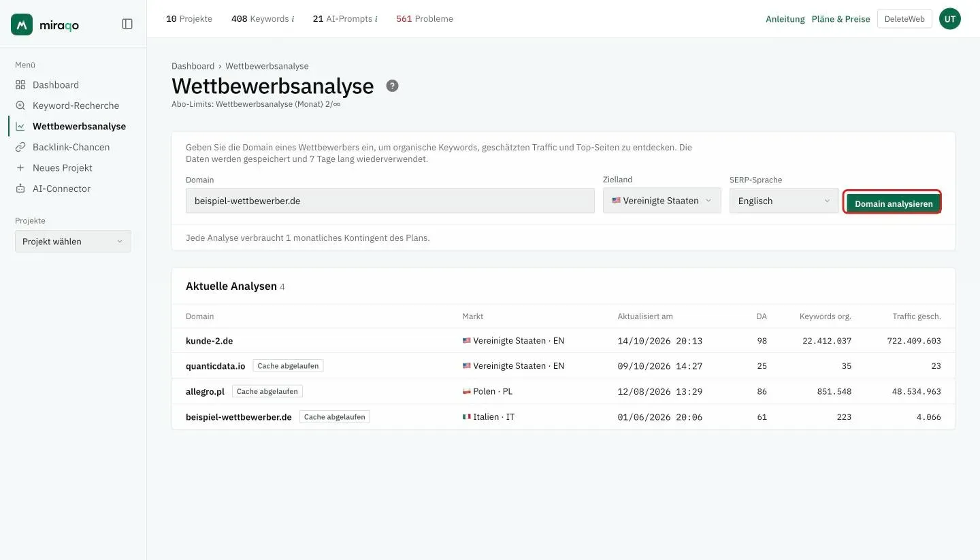Open the Pläne & Preise link
Screen dimensions: 980x560
click(840, 19)
